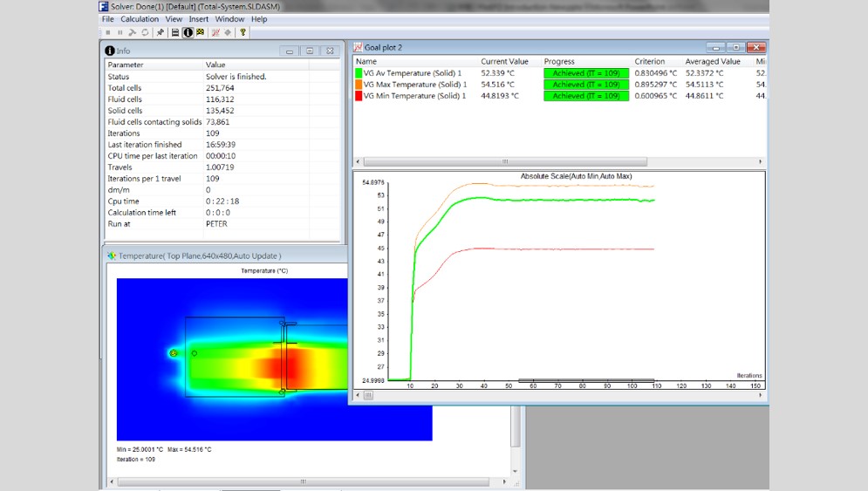Open the Window menu
This screenshot has width=868, height=491.
229,19
